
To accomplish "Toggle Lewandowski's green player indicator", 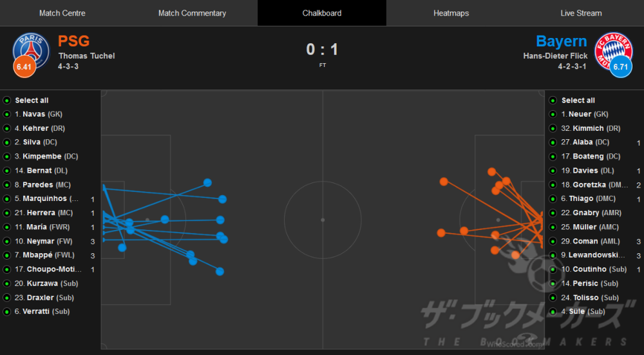I will click(553, 255).
